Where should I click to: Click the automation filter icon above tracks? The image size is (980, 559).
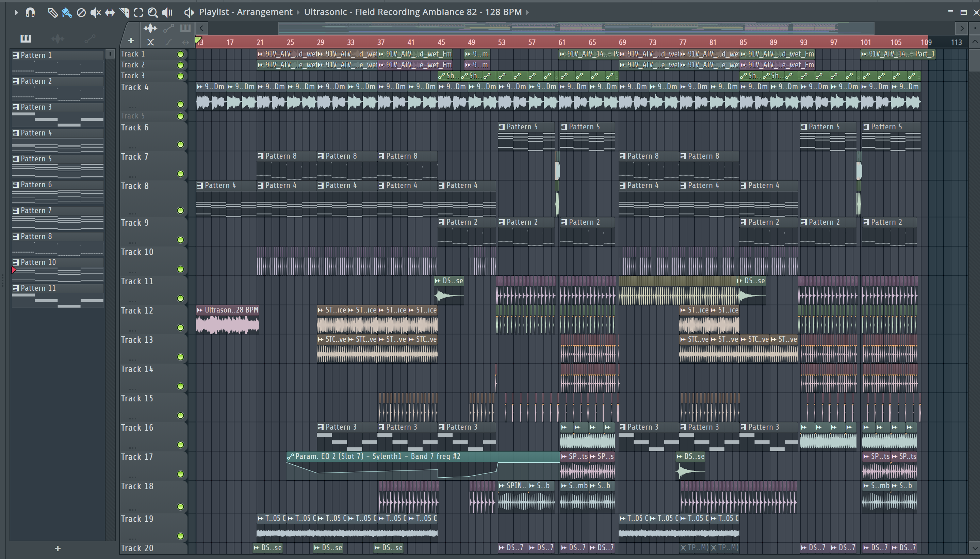point(168,28)
